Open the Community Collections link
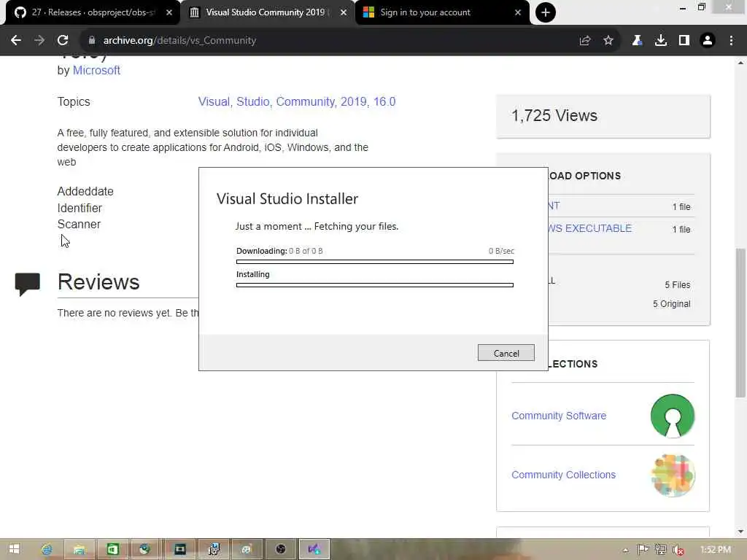Viewport: 747px width, 560px height. coord(564,475)
